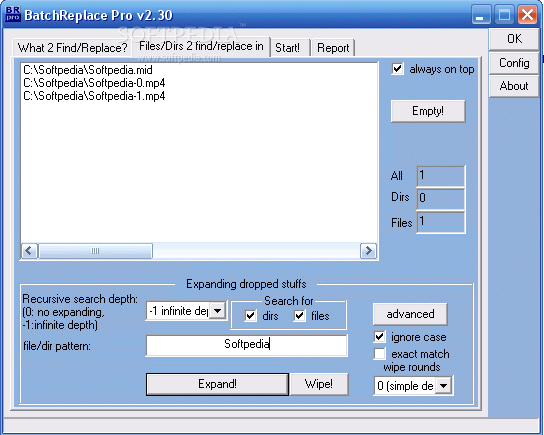This screenshot has height=435, width=544.
Task: Close the BatchReplace Pro window
Action: coord(527,15)
